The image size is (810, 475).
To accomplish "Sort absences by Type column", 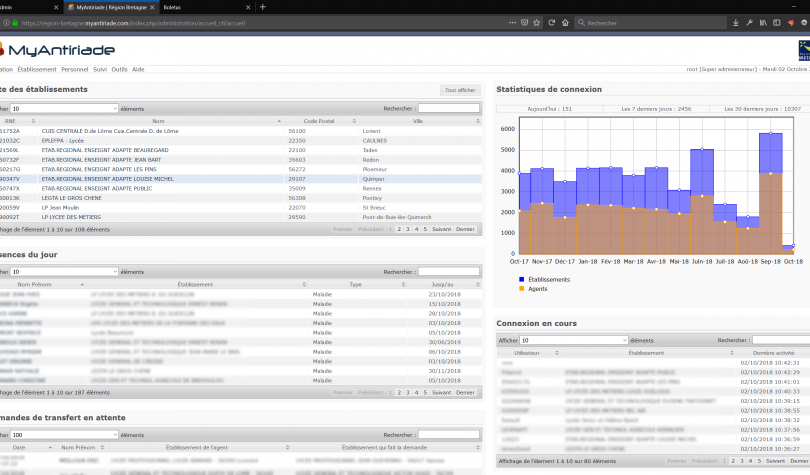I will 358,284.
